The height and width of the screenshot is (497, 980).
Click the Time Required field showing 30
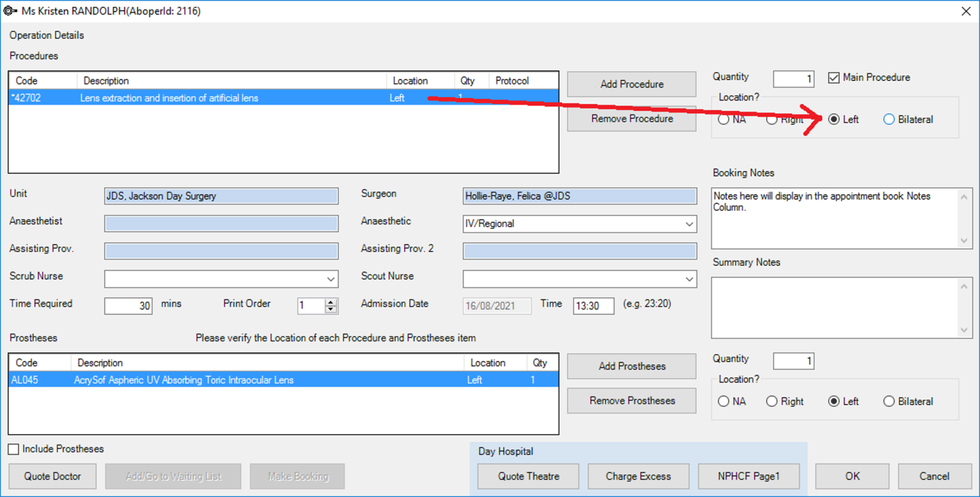128,306
